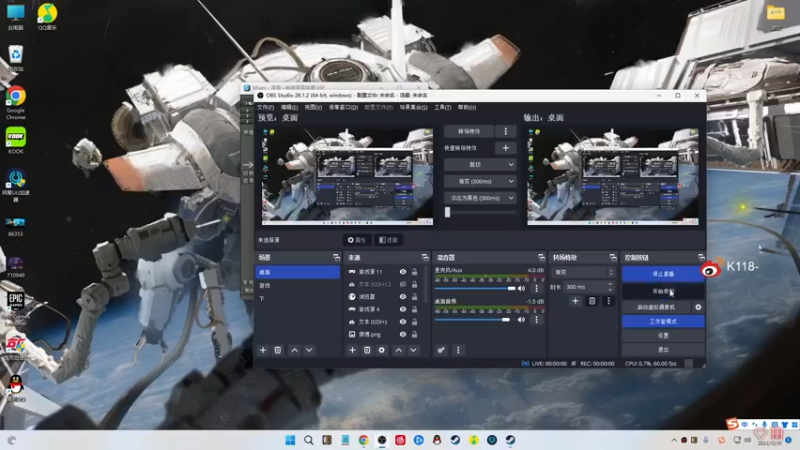Pop out the Sources dock
The height and width of the screenshot is (450, 800).
pyautogui.click(x=425, y=258)
